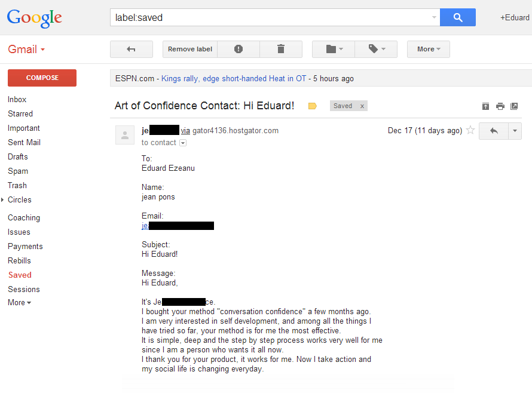Click the expand all messages icon
This screenshot has height=393, width=532.
click(485, 106)
